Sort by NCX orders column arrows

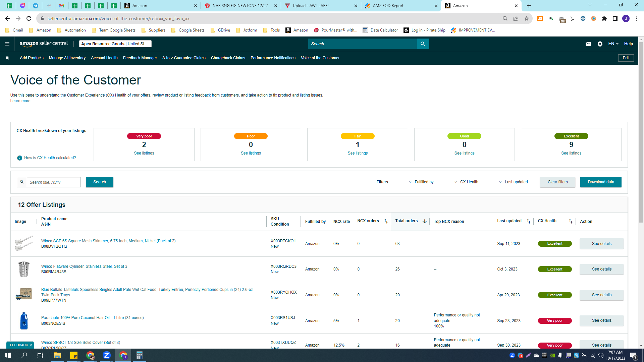pos(386,221)
